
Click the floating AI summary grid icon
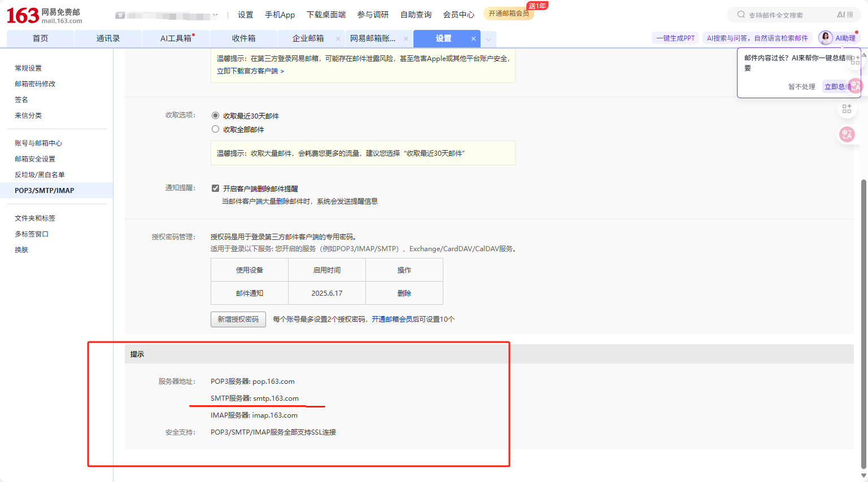click(848, 108)
